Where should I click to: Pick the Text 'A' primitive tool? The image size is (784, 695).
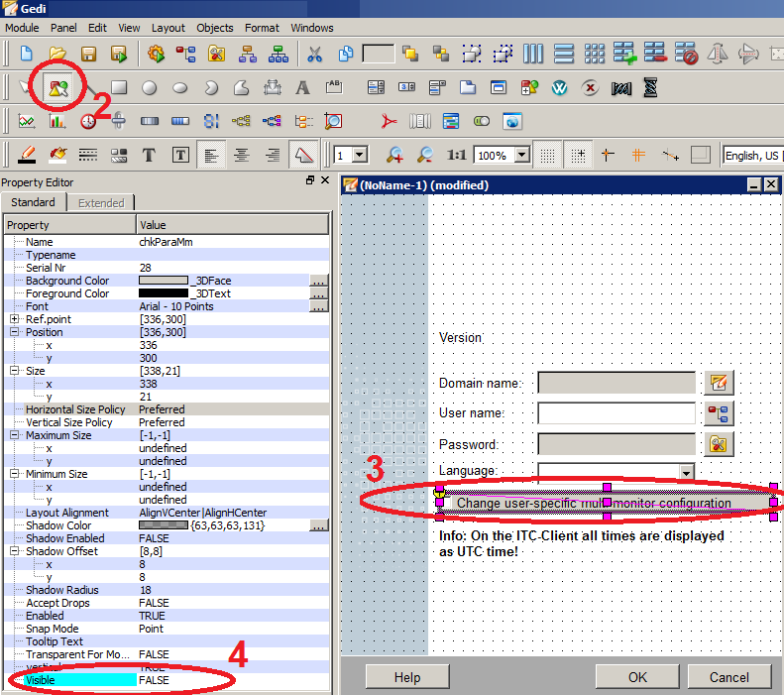pos(302,88)
